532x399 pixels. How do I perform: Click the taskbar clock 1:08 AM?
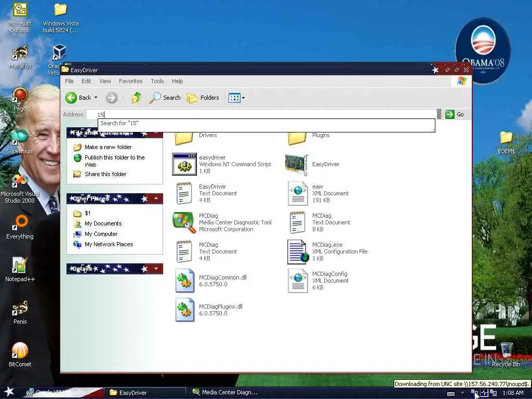click(513, 393)
